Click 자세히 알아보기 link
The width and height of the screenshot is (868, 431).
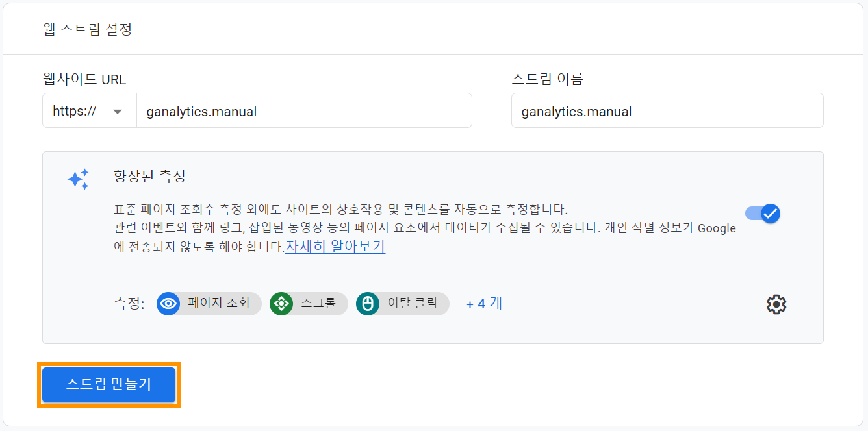coord(335,247)
